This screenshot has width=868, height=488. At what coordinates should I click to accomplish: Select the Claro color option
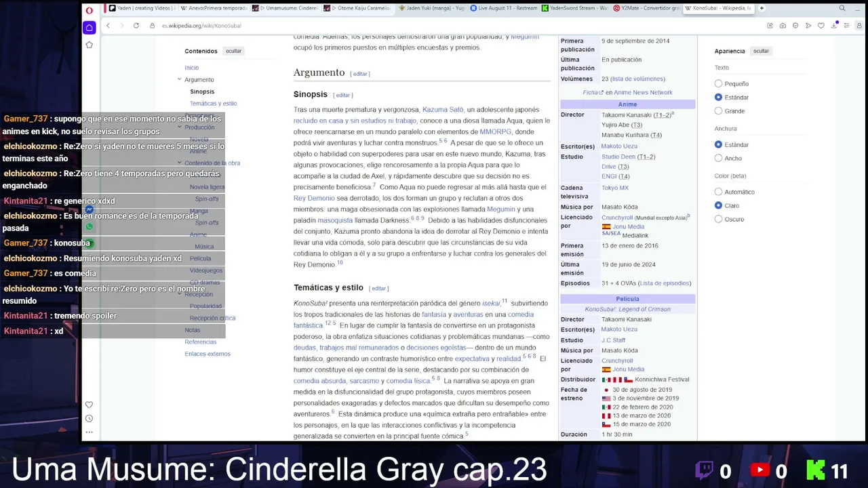pos(718,206)
